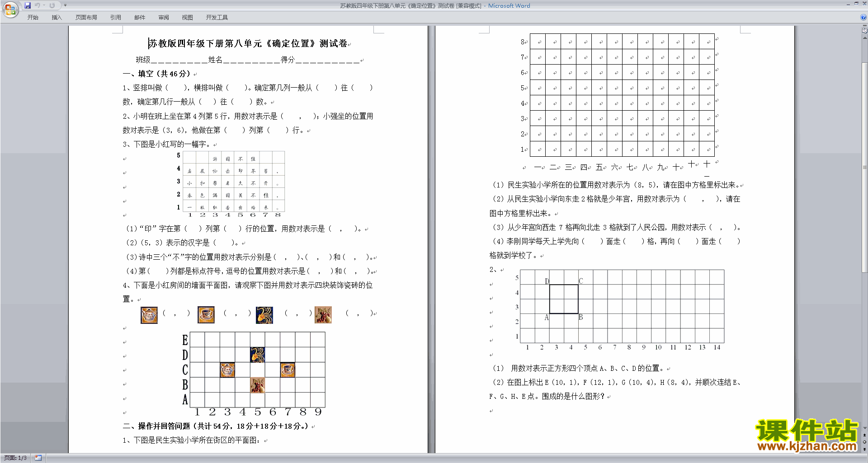Open the round Office button menu
868x463 pixels.
click(10, 9)
